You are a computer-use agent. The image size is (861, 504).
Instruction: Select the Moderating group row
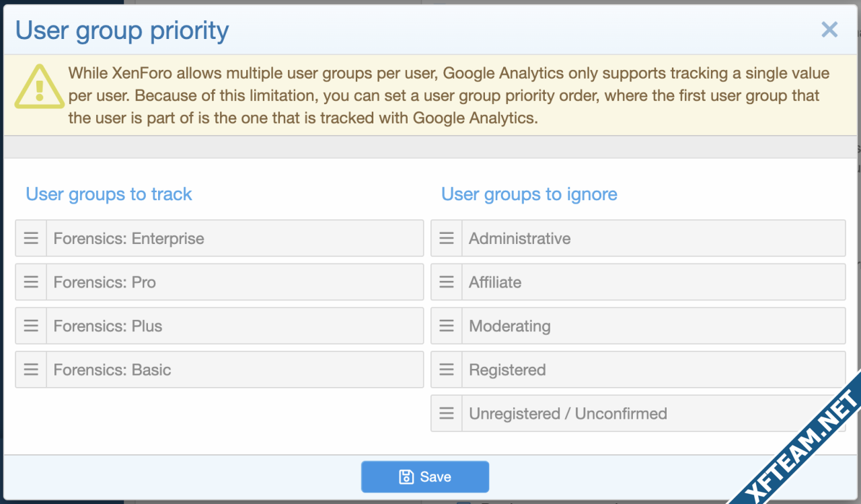tap(638, 325)
